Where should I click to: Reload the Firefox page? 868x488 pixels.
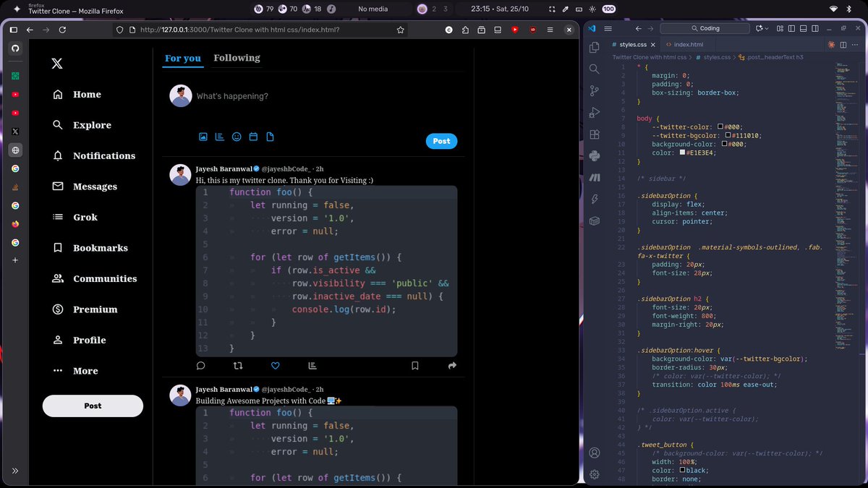[x=62, y=30]
